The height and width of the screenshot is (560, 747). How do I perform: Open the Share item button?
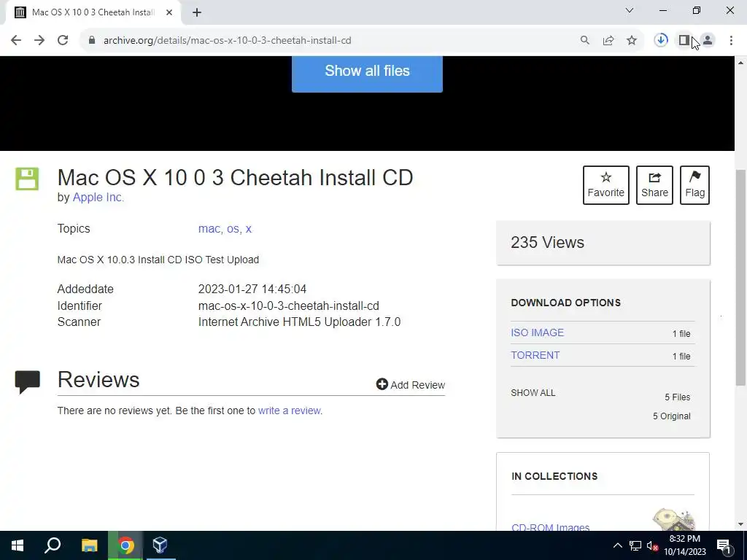(654, 185)
